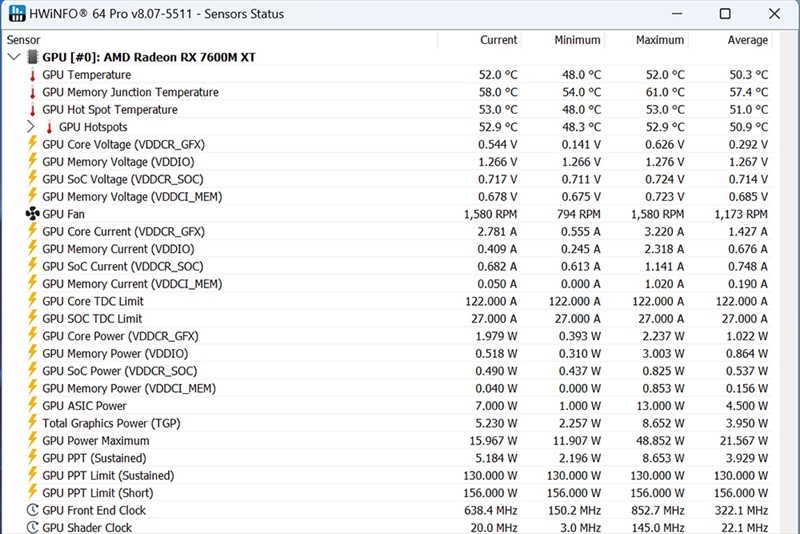This screenshot has height=534, width=800.
Task: Click the 322.1 MHz average clock value
Action: (741, 511)
